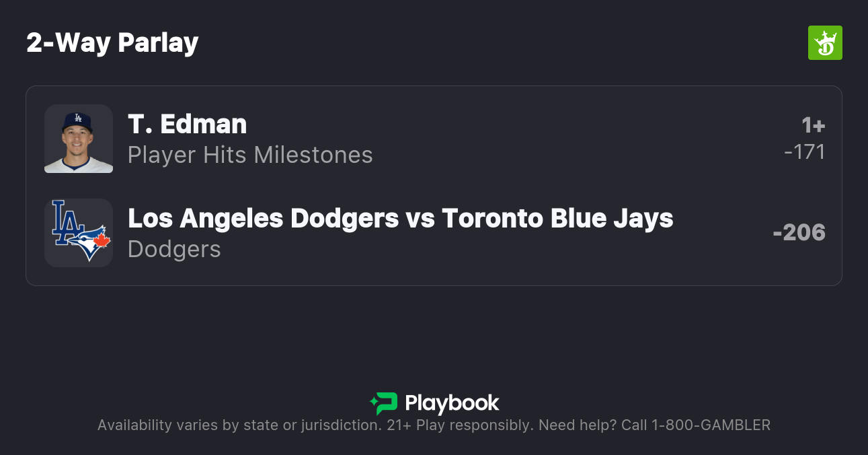Screen dimensions: 868x455
Task: Click the availability disclaimer text
Action: point(239,425)
